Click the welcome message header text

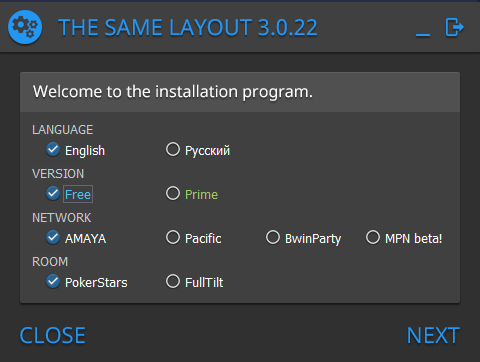pyautogui.click(x=173, y=92)
